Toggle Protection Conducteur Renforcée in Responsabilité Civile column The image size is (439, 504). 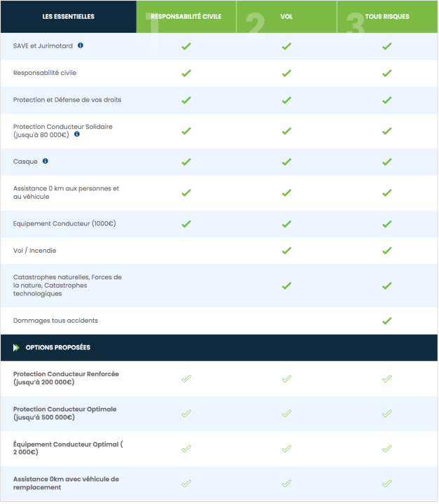tap(186, 379)
